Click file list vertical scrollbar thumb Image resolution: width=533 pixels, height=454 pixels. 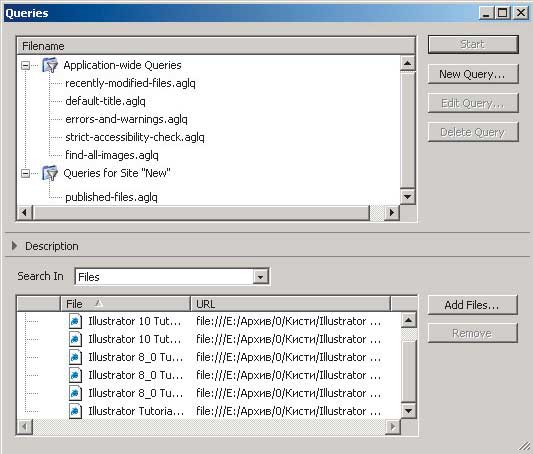coord(409,371)
